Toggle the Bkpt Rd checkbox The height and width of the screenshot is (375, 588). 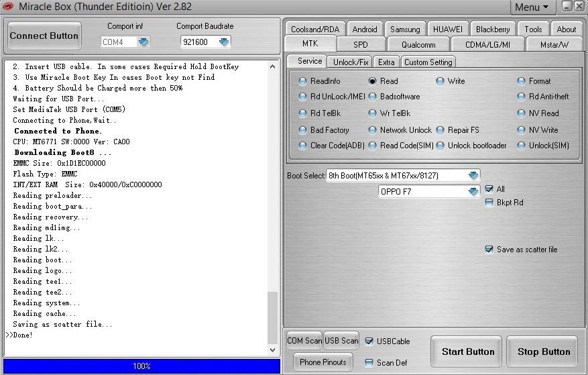pyautogui.click(x=489, y=203)
